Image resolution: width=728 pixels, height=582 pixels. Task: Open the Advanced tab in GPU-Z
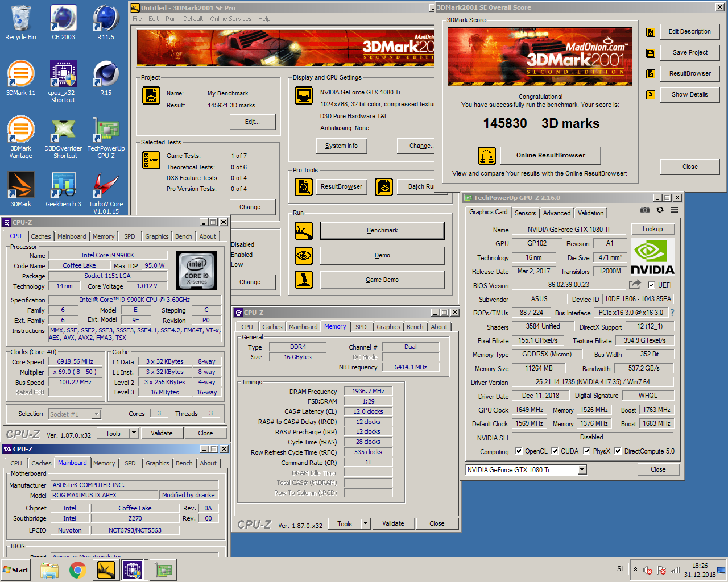(x=557, y=213)
